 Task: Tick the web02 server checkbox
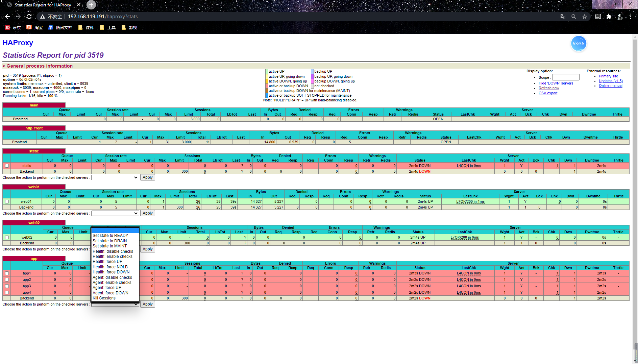tap(7, 238)
